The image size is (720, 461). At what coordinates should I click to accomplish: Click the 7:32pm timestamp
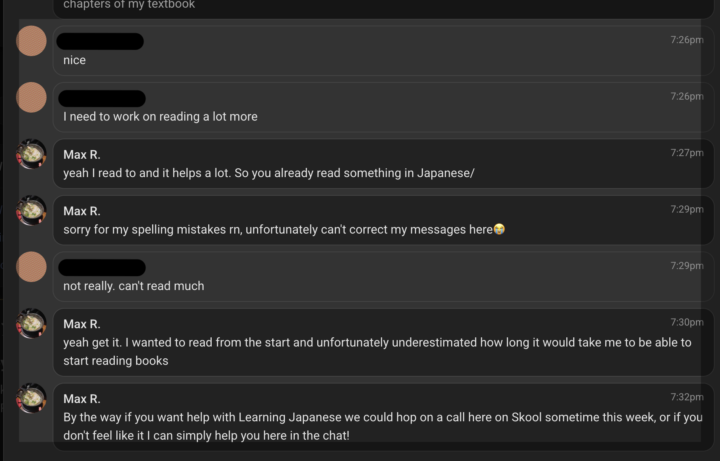click(687, 397)
